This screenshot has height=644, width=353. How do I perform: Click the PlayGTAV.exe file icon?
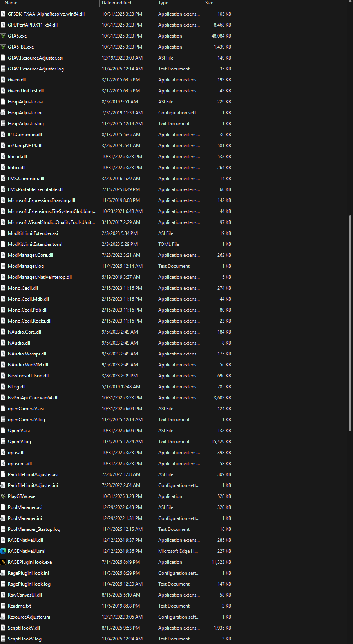click(3, 496)
